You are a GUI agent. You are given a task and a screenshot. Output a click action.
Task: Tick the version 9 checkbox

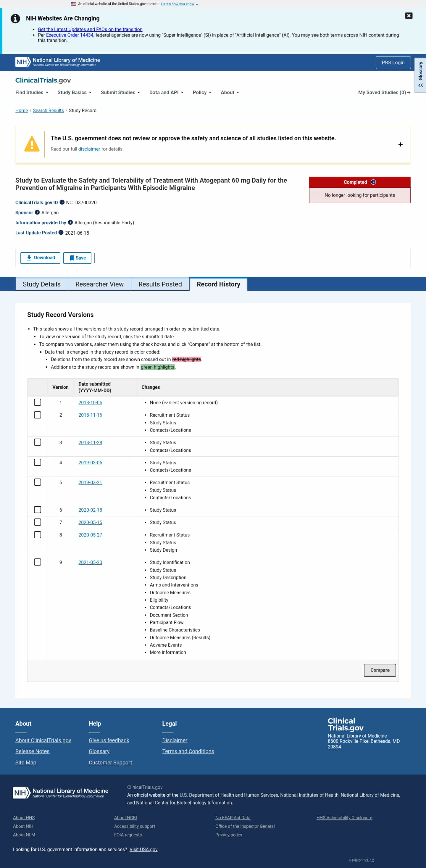(x=38, y=562)
